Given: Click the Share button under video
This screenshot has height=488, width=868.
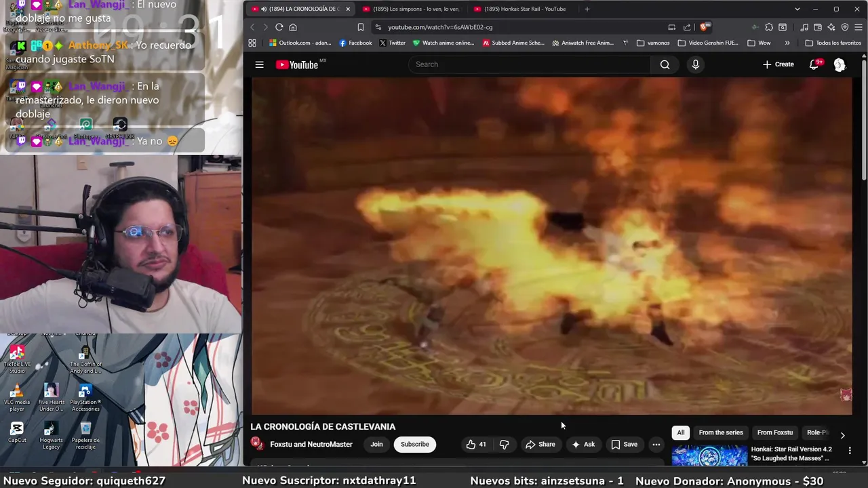Looking at the screenshot, I should (x=540, y=445).
